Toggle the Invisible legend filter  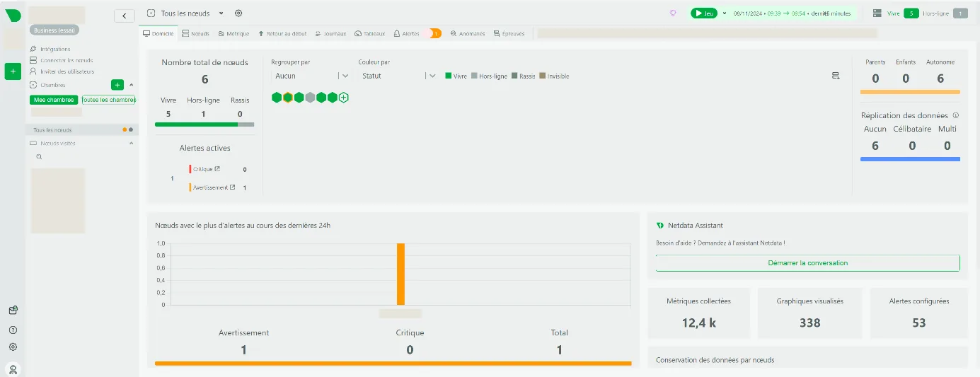tap(555, 76)
